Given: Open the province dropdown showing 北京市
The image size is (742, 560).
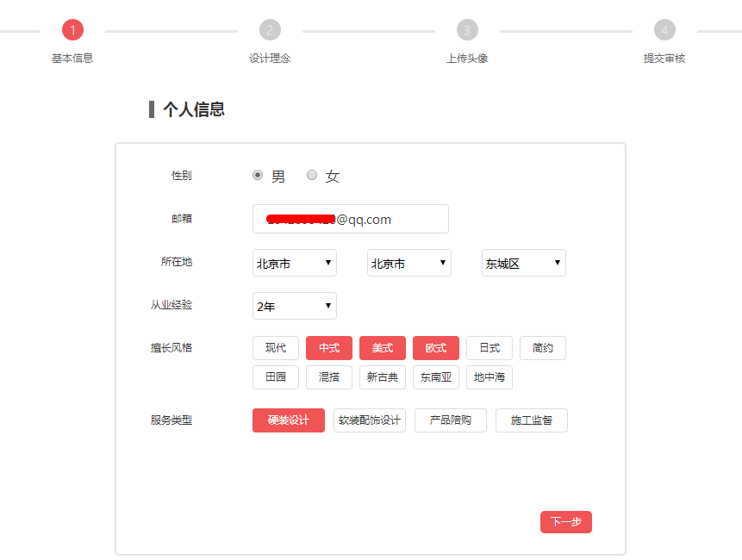Looking at the screenshot, I should point(294,263).
